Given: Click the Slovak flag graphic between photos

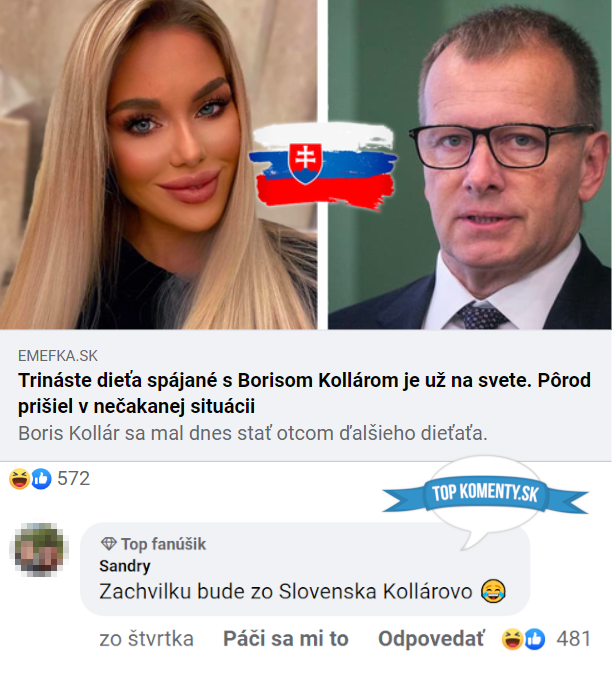Looking at the screenshot, I should [323, 166].
